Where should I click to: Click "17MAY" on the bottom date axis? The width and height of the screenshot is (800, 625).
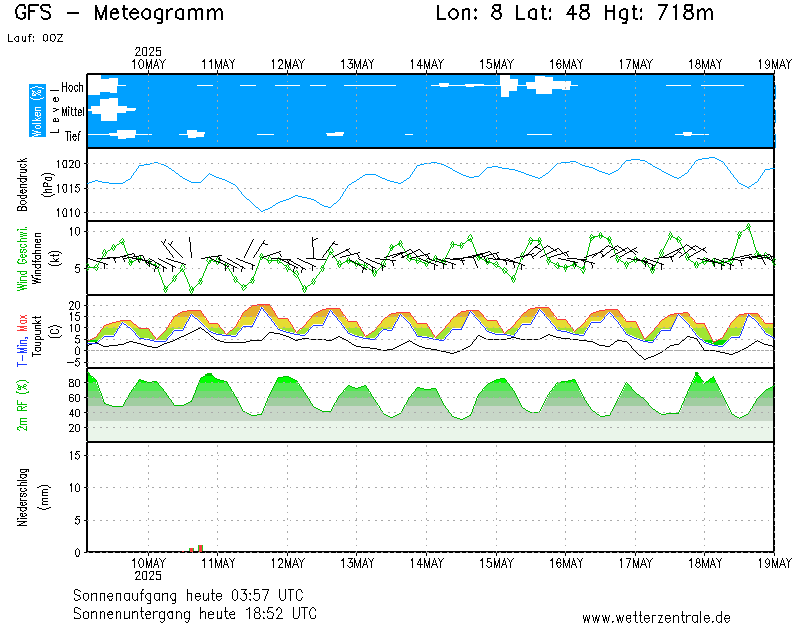pyautogui.click(x=636, y=563)
